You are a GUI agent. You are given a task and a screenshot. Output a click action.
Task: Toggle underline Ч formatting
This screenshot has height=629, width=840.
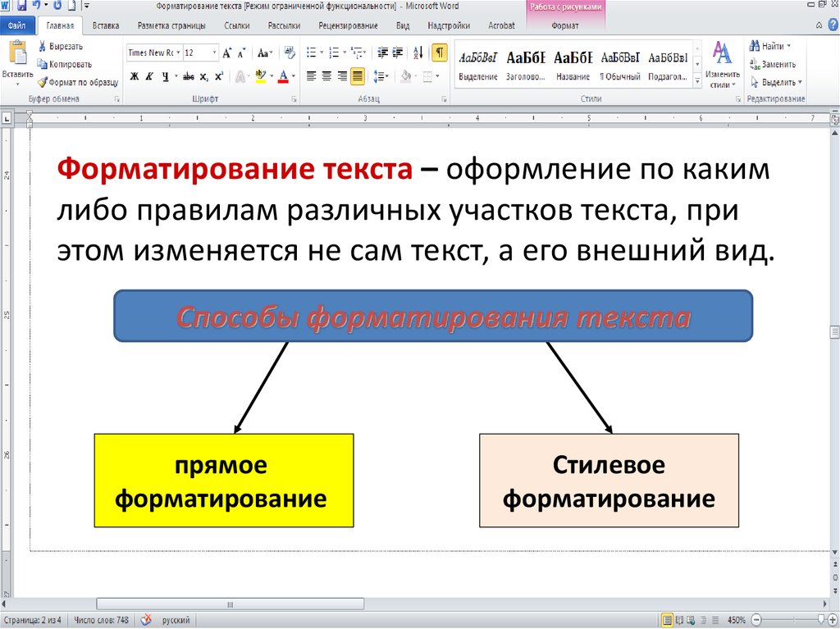pos(165,76)
